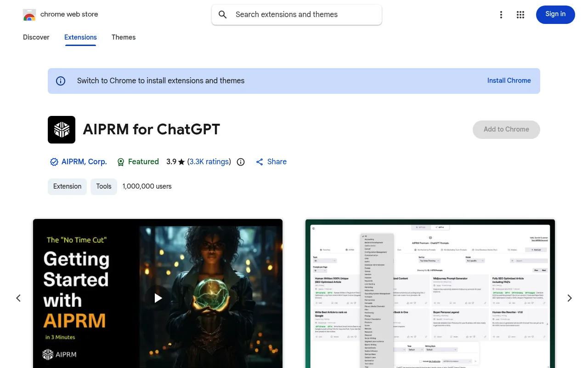The image size is (588, 368).
Task: Click the Add to Chrome button
Action: [x=506, y=129]
